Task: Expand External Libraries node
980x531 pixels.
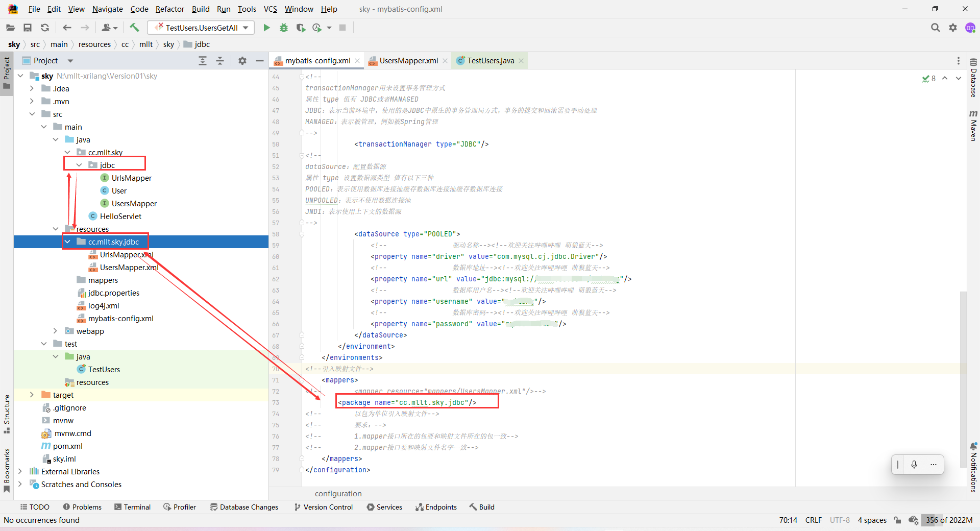Action: coord(20,471)
